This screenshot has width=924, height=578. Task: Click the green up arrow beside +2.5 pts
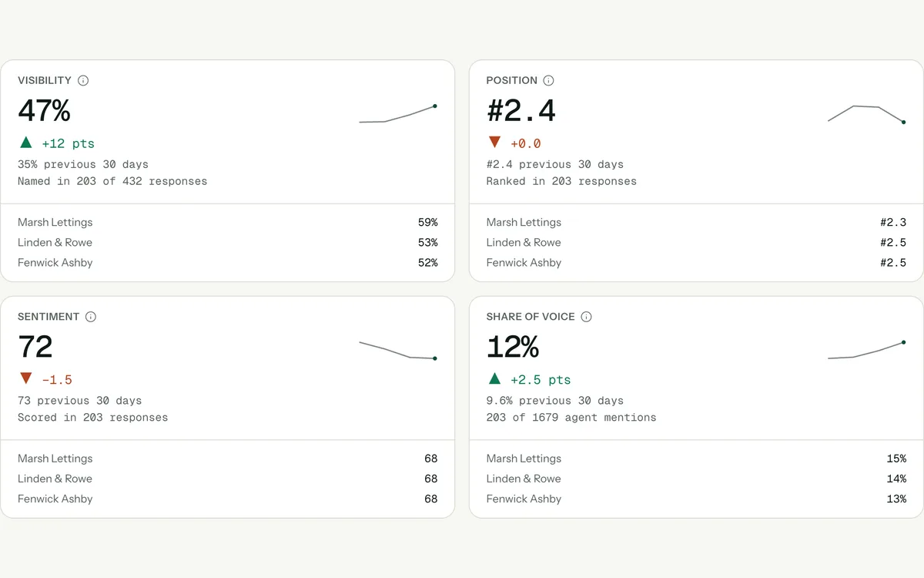[x=494, y=378]
